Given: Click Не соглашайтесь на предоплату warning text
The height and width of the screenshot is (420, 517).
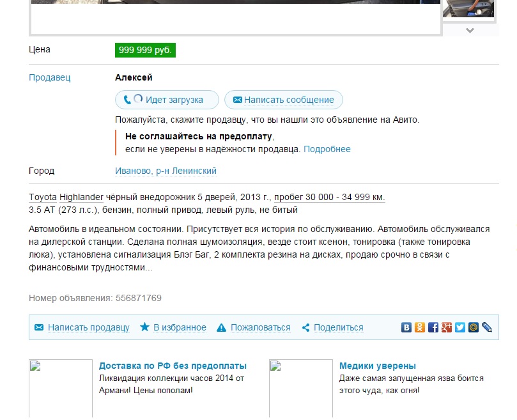Looking at the screenshot, I should pos(199,136).
